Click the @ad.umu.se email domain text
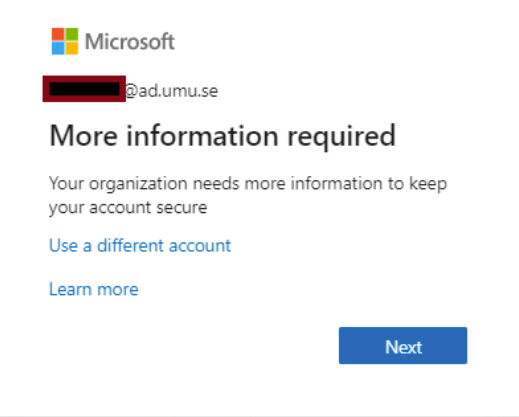The image size is (519, 417). [171, 91]
